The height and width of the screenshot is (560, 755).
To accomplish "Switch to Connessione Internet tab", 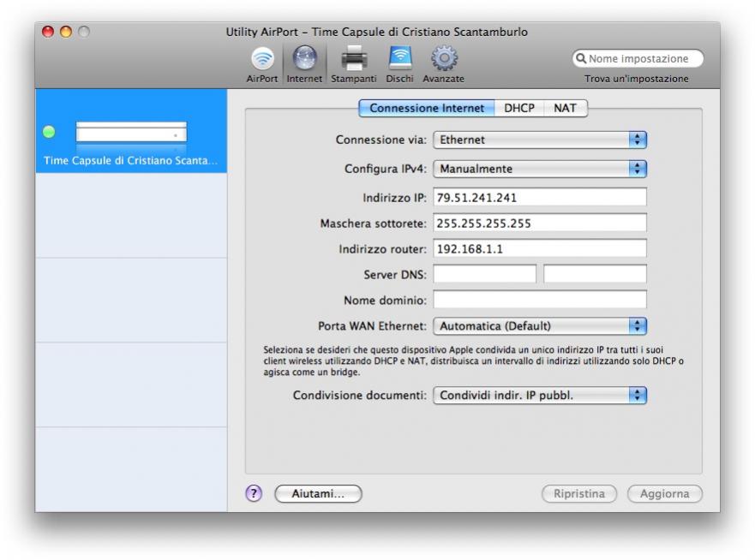I will pos(427,108).
